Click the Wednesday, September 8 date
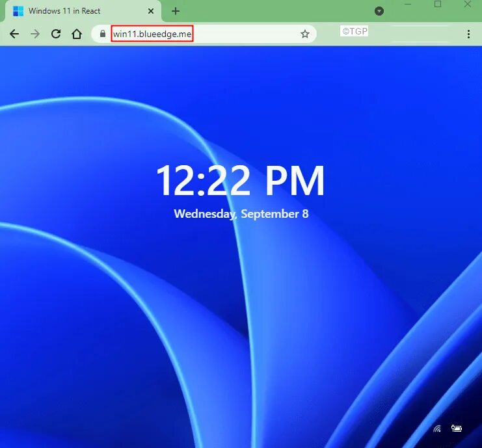 (x=241, y=214)
